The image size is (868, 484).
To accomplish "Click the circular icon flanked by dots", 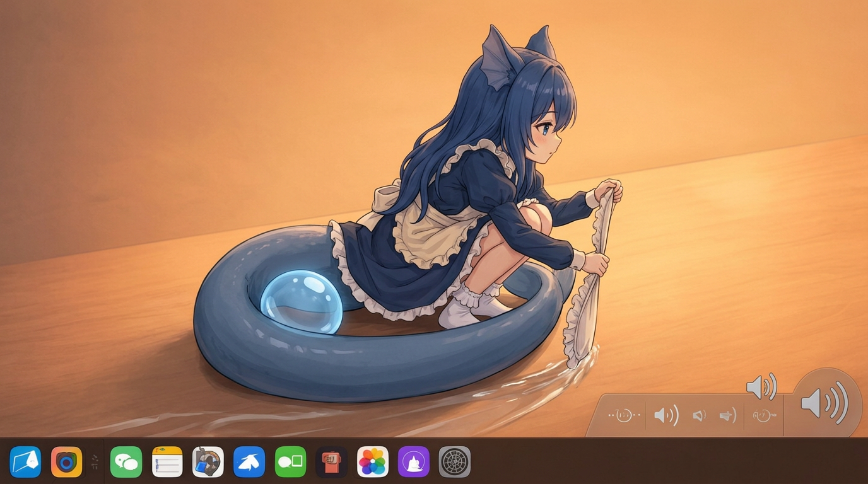I will tap(624, 415).
